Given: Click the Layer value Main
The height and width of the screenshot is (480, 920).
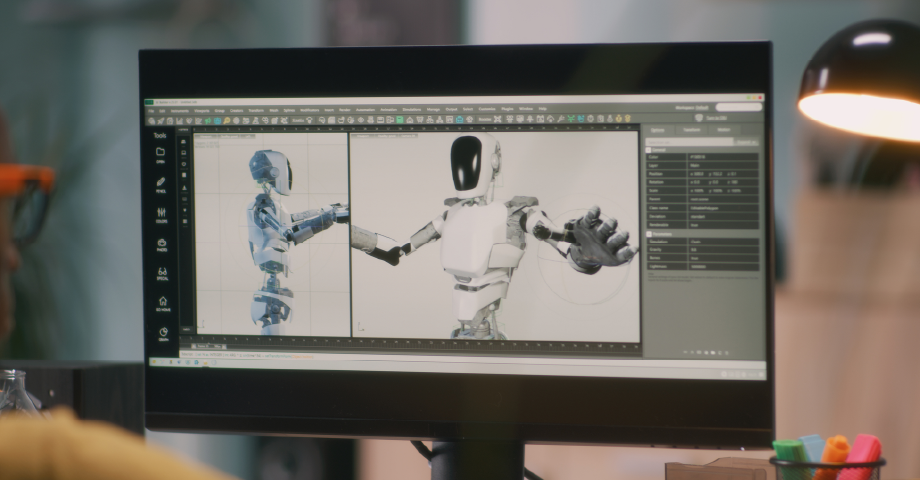Looking at the screenshot, I should coord(723,165).
